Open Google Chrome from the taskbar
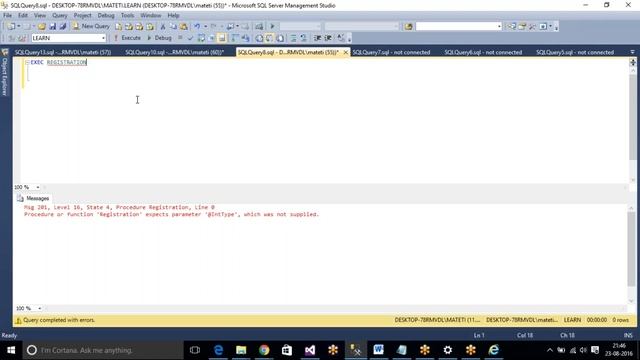Screen dimensions: 640x360 coord(264,350)
